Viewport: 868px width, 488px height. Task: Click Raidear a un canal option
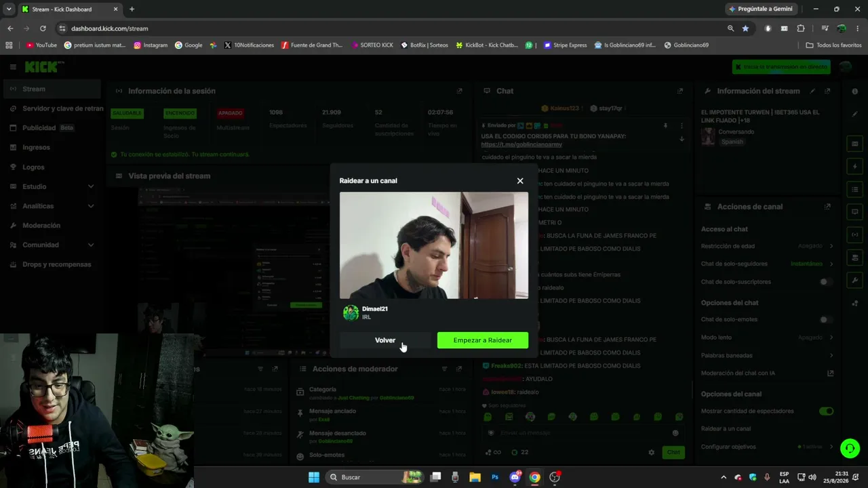pyautogui.click(x=726, y=429)
